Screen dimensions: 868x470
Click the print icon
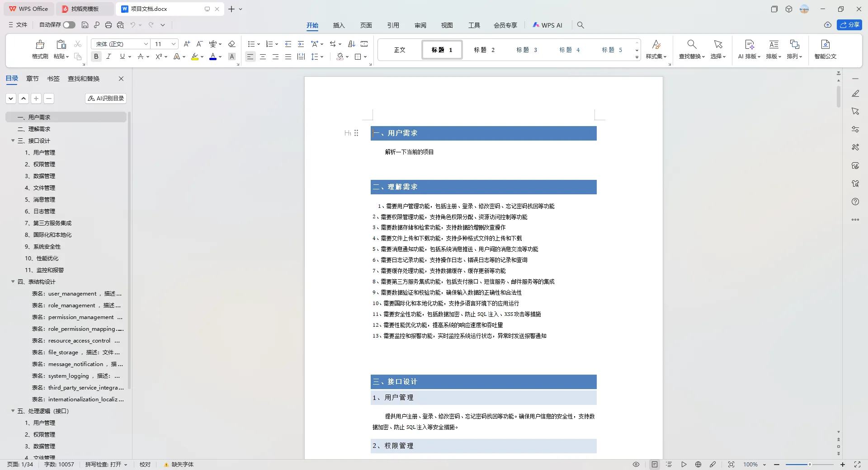tap(108, 25)
